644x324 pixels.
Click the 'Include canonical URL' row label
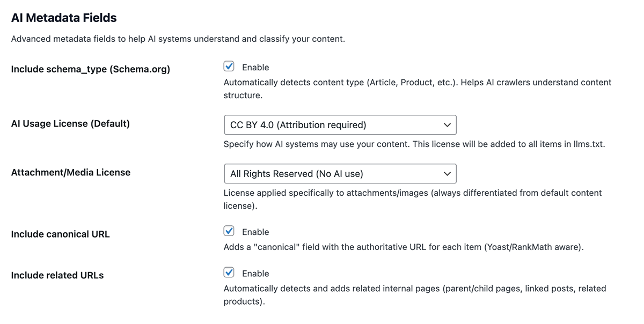click(60, 234)
